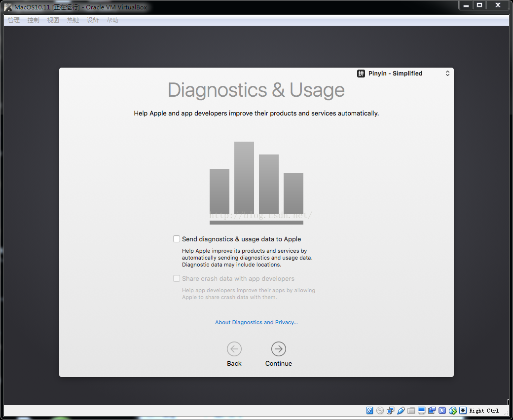Click the Back label text
This screenshot has width=513, height=420.
pyautogui.click(x=234, y=363)
